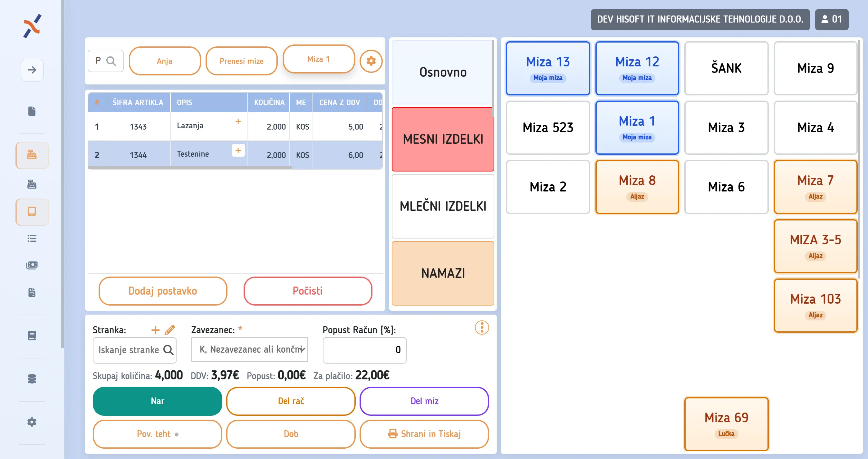
Task: Open the document icon in the sidebar
Action: [x=32, y=111]
